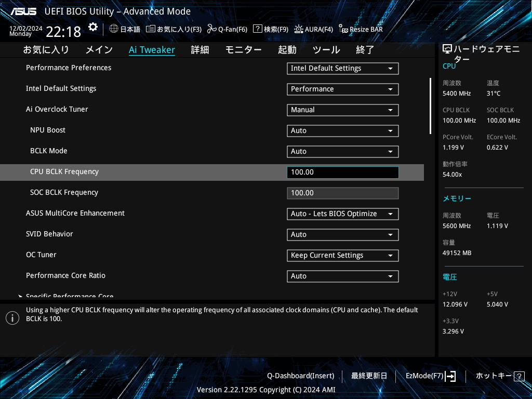Click the search question mark icon (F9)
This screenshot has width=532, height=399.
pos(258,29)
